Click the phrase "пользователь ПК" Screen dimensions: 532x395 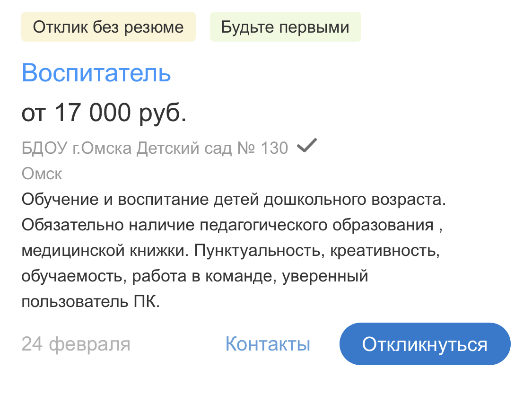[91, 301]
